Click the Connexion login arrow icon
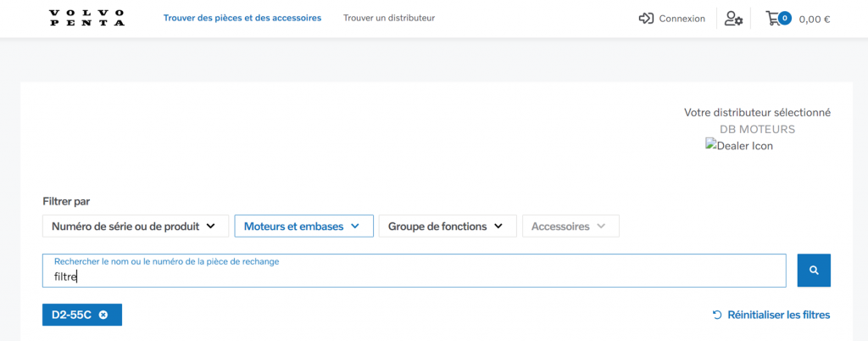The width and height of the screenshot is (868, 341). click(646, 18)
